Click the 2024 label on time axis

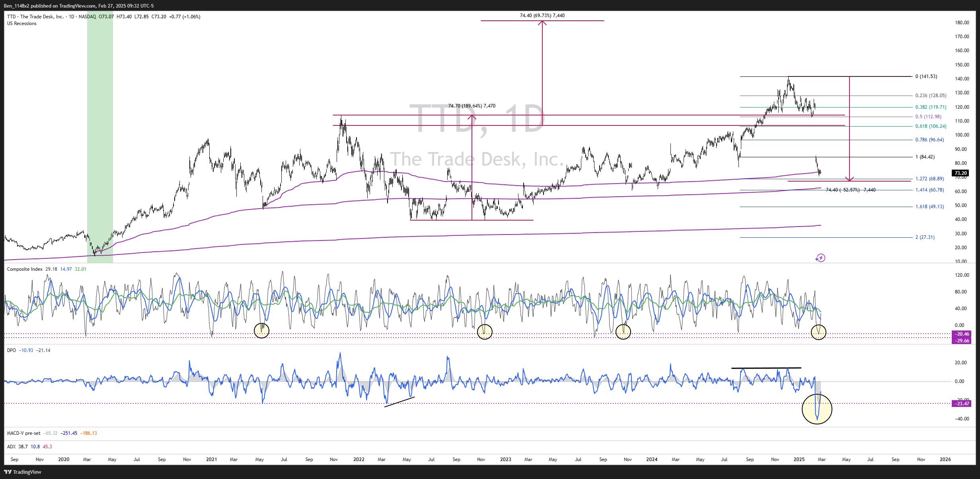(652, 459)
